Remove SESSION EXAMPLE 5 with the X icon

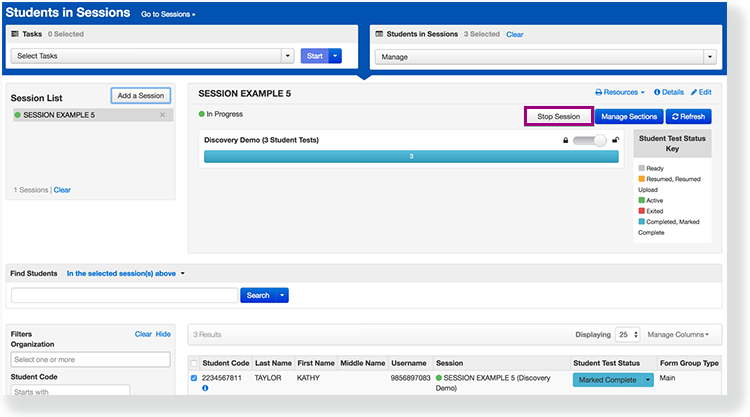click(x=163, y=115)
